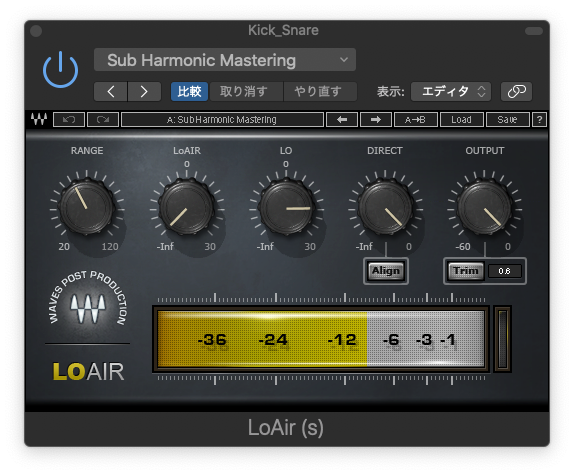The width and height of the screenshot is (574, 475).
Task: Click the 取り消す undo button
Action: coord(244,91)
